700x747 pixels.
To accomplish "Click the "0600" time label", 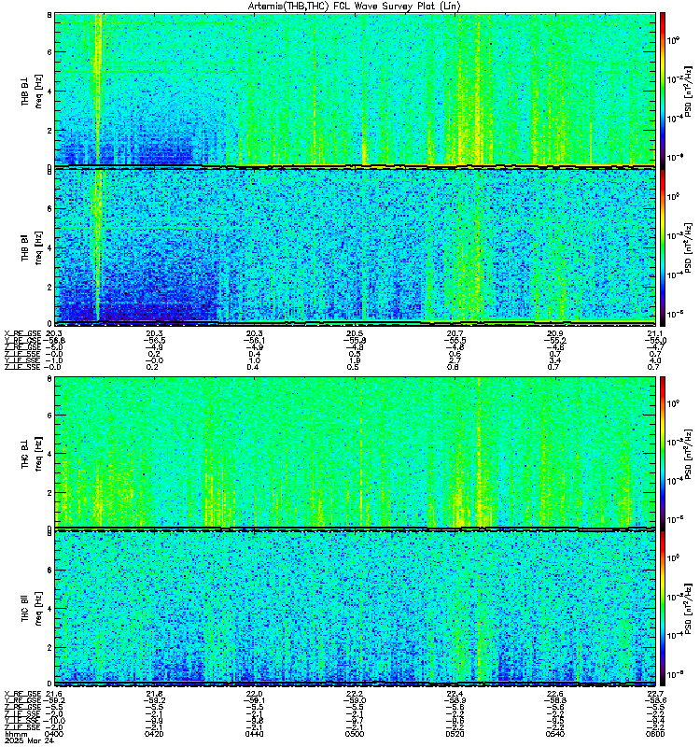I will 655,734.
